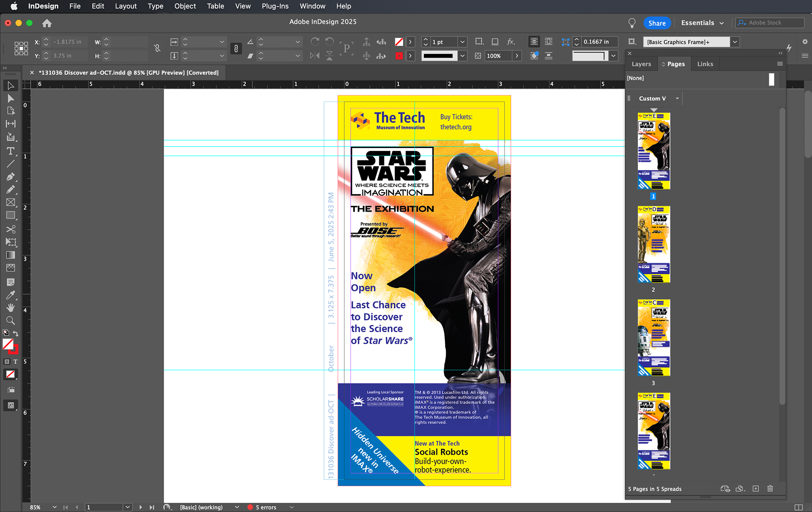This screenshot has width=812, height=512.
Task: Select the Free Transform tool
Action: [11, 242]
